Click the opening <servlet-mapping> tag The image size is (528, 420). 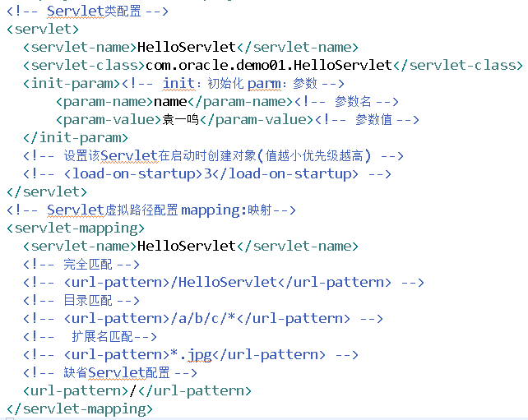pos(76,228)
